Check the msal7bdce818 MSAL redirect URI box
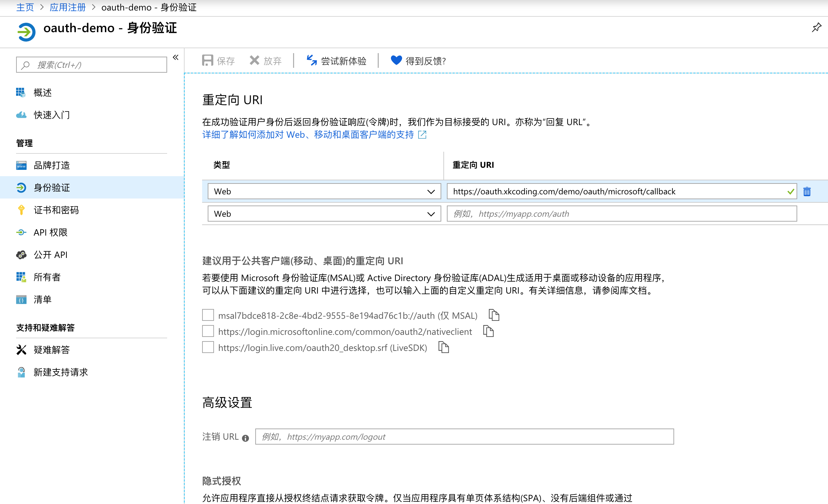The height and width of the screenshot is (504, 828). [x=208, y=315]
